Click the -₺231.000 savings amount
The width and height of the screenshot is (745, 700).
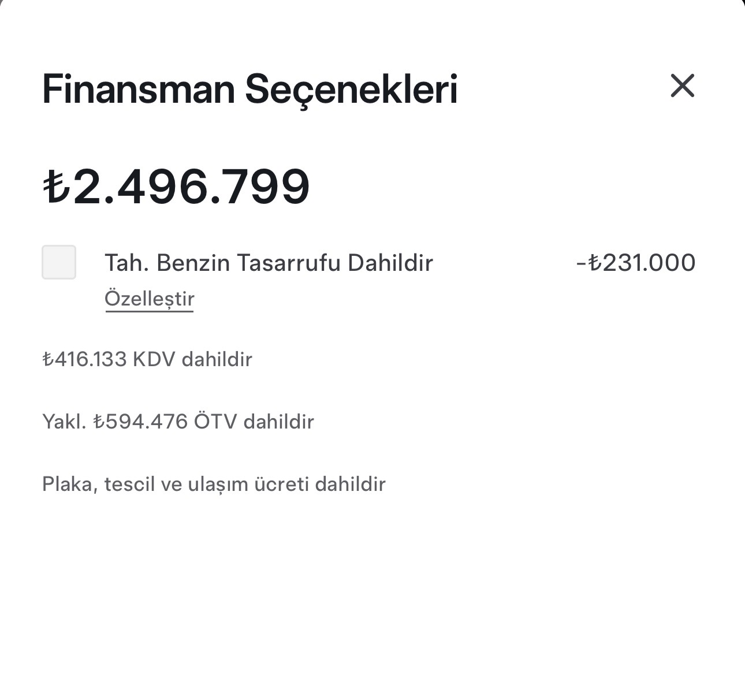pyautogui.click(x=636, y=263)
